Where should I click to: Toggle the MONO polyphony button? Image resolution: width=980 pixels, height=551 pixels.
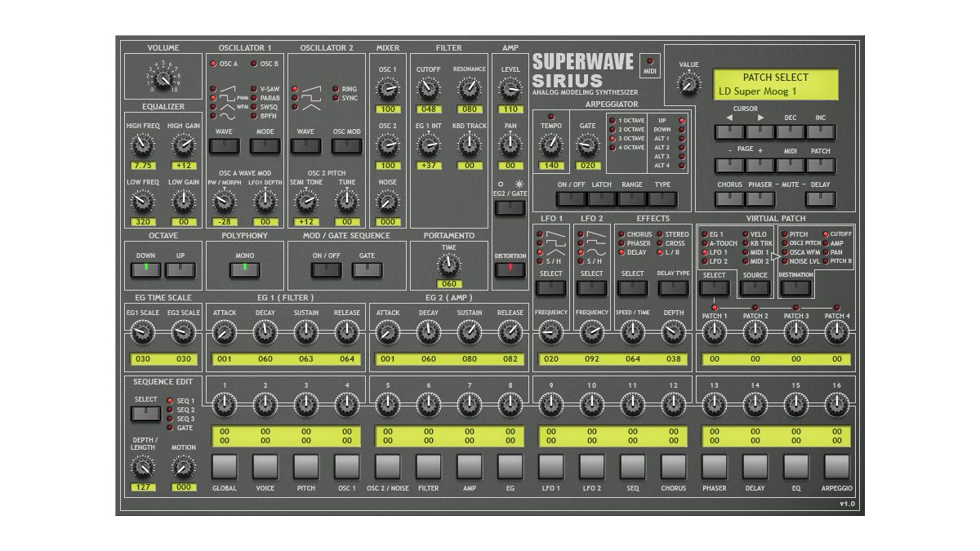[x=244, y=270]
